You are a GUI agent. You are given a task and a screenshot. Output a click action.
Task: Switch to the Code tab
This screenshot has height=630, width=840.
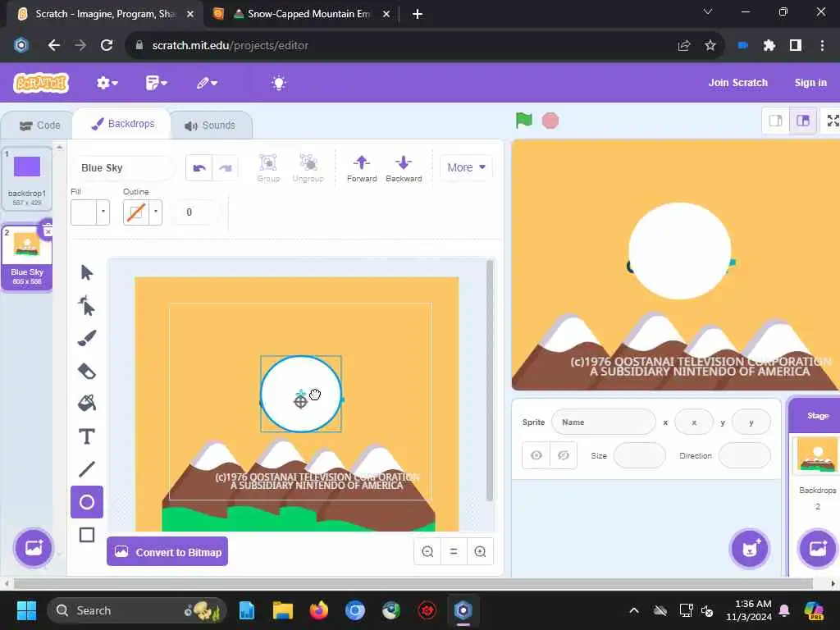point(39,126)
